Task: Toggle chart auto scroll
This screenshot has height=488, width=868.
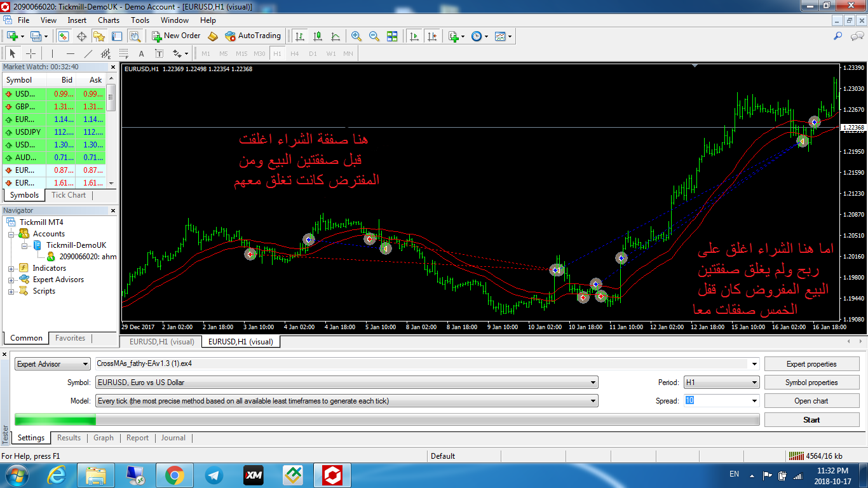Action: click(x=414, y=36)
